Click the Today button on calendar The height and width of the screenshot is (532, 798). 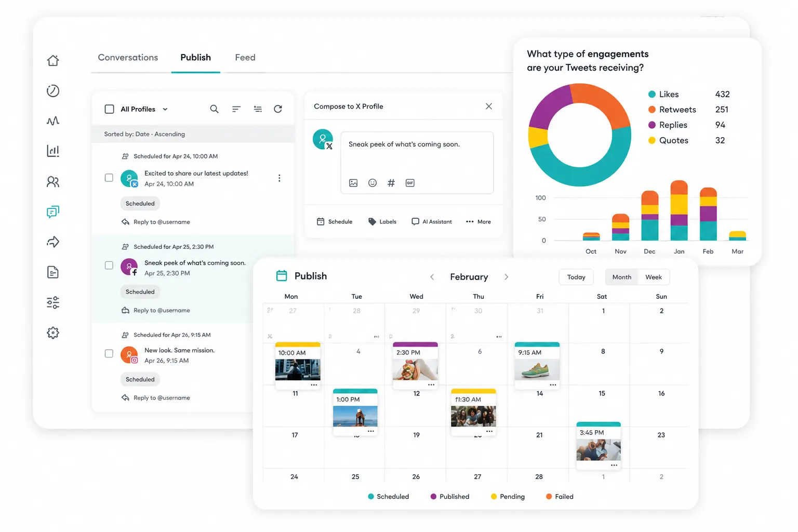(576, 277)
